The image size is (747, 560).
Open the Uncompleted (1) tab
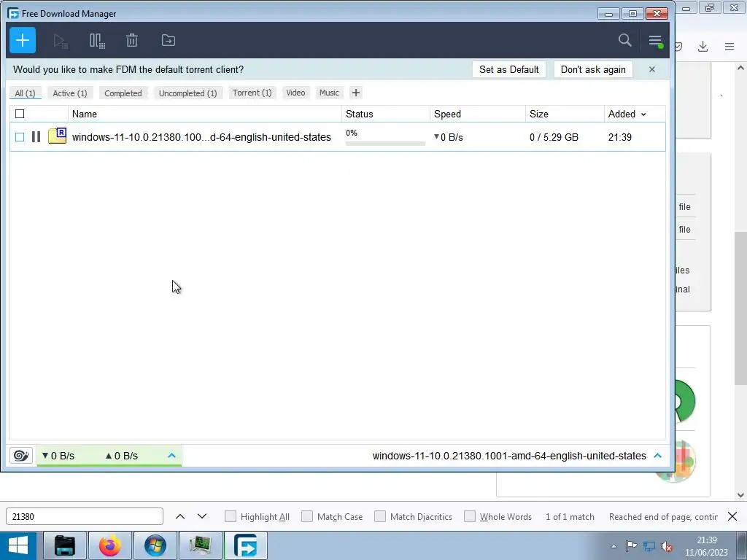[x=187, y=93]
